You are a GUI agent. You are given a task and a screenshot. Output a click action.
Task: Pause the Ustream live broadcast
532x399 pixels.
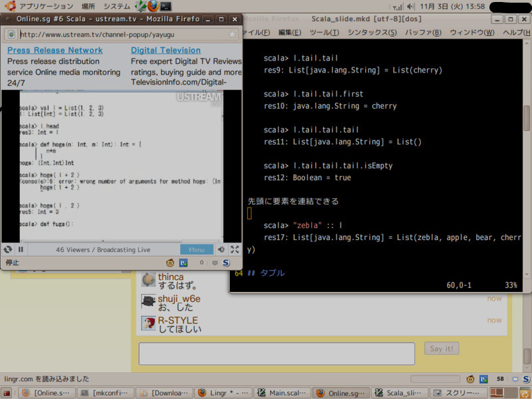[21, 249]
